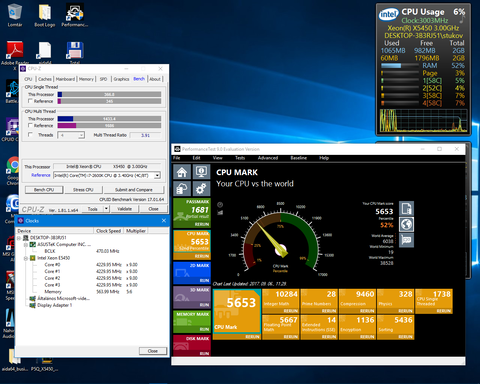Switch to the CPU tab in CPU-Z
The height and width of the screenshot is (384, 480).
[28, 79]
